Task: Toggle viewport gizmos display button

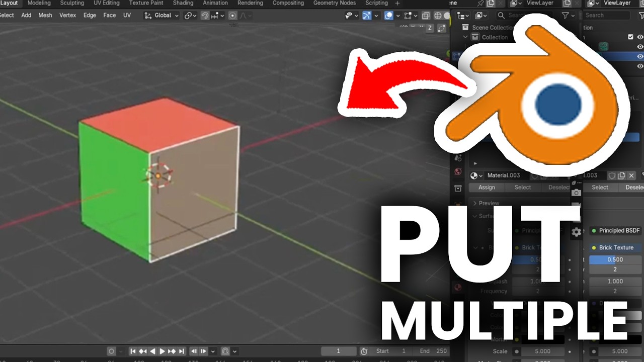Action: coord(367,16)
